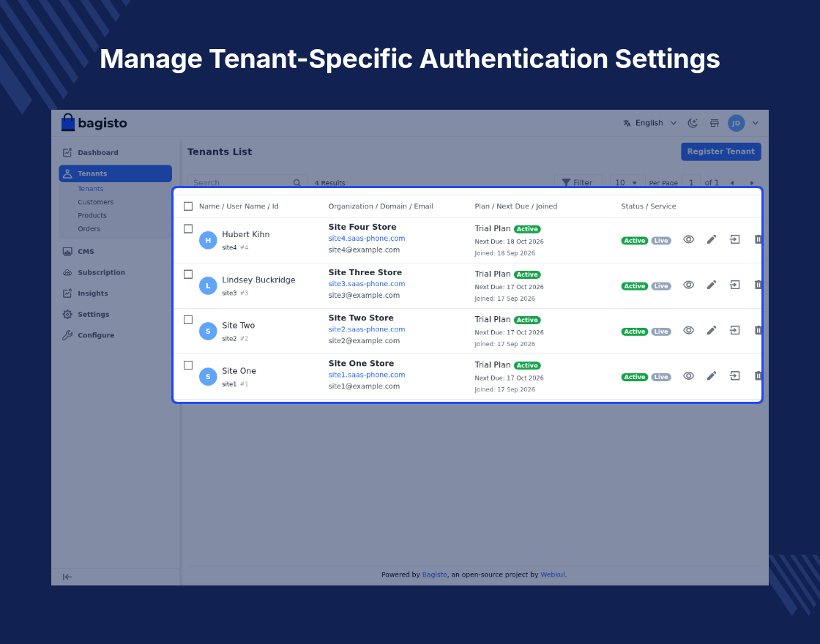Collapse the sidebar with arrow icon
The width and height of the screenshot is (820, 644).
point(67,577)
